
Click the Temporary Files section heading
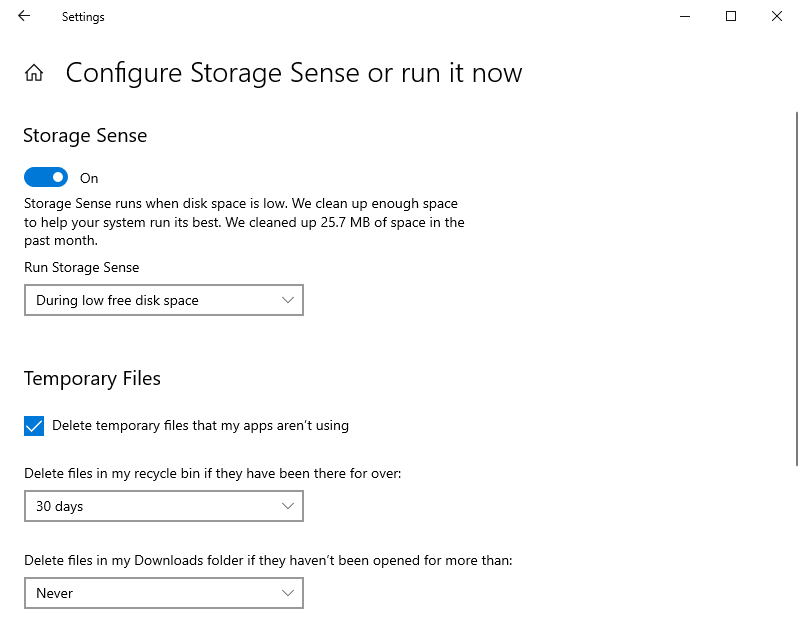pyautogui.click(x=92, y=379)
